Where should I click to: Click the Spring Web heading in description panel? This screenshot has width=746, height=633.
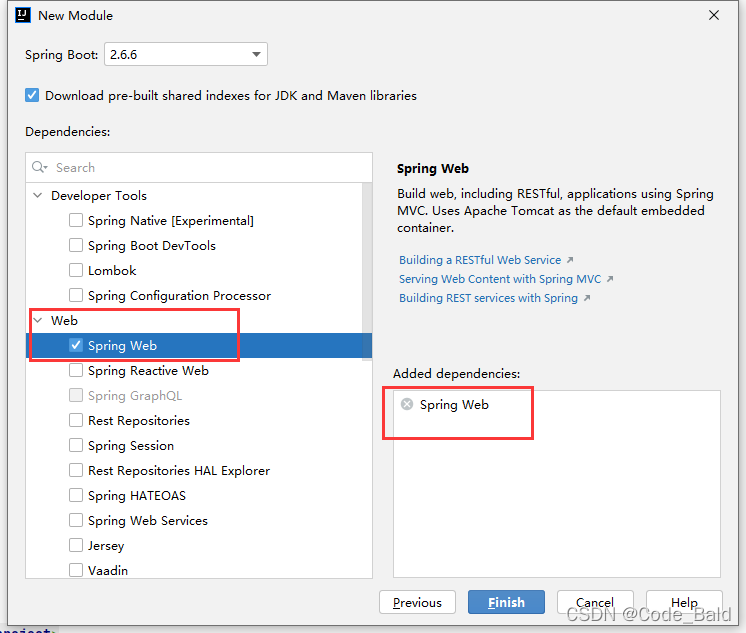click(432, 168)
